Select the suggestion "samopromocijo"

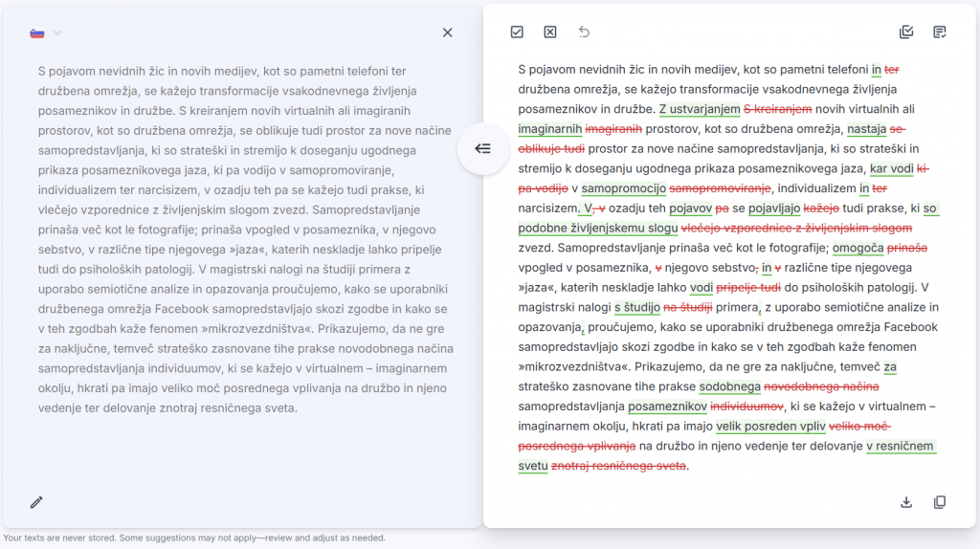[623, 188]
